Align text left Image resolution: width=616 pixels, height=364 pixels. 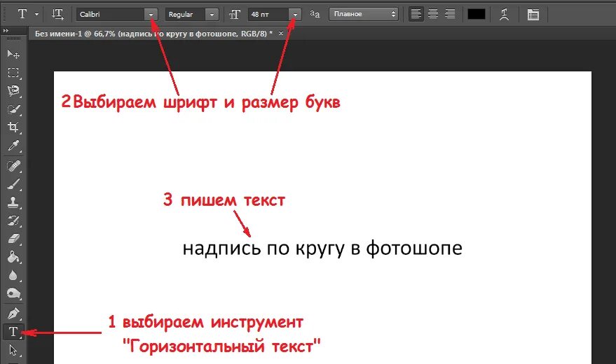pos(416,14)
